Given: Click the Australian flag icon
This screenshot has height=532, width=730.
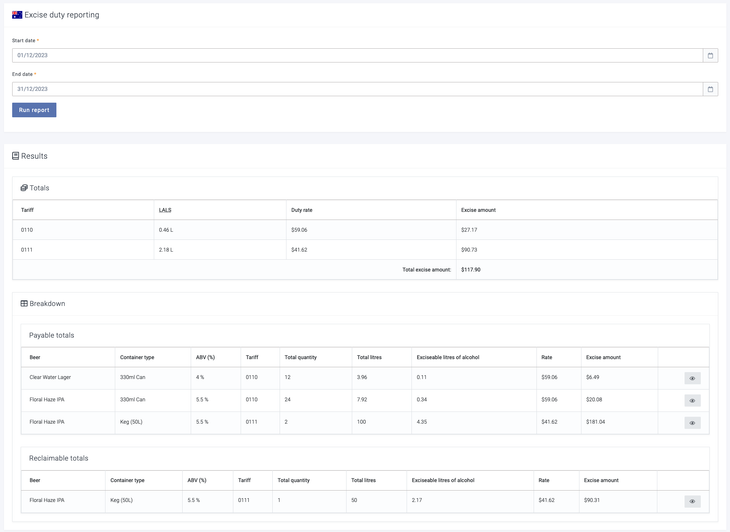Looking at the screenshot, I should coord(17,15).
